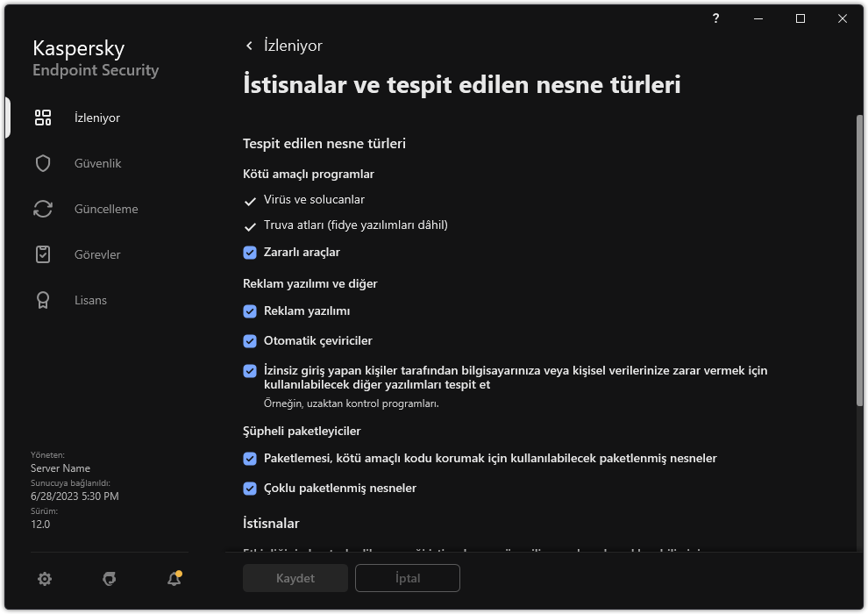The height and width of the screenshot is (614, 868).
Task: Click the Kaspersky support icon
Action: (109, 578)
